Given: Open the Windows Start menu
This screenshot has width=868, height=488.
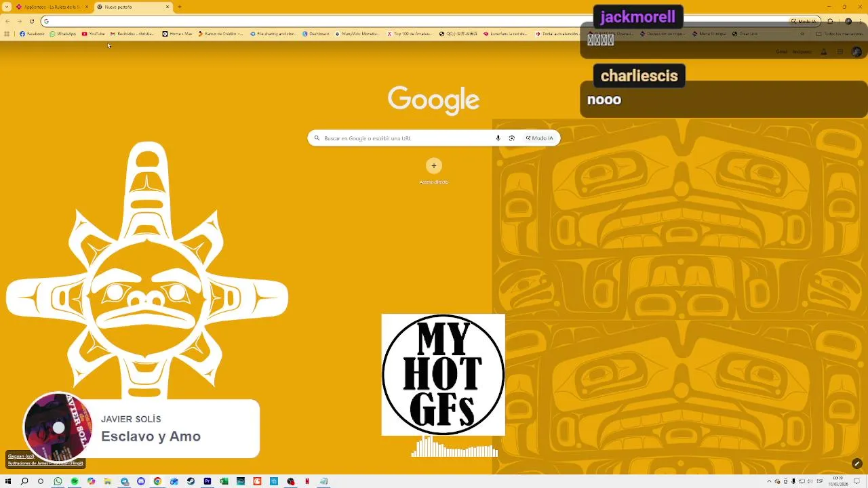Looking at the screenshot, I should [x=7, y=481].
